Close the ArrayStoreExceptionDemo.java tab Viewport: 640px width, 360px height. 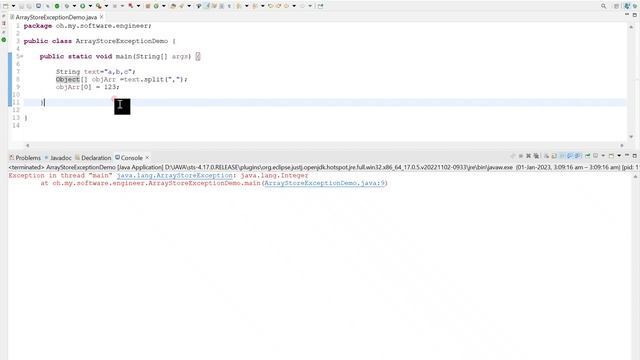(102, 17)
